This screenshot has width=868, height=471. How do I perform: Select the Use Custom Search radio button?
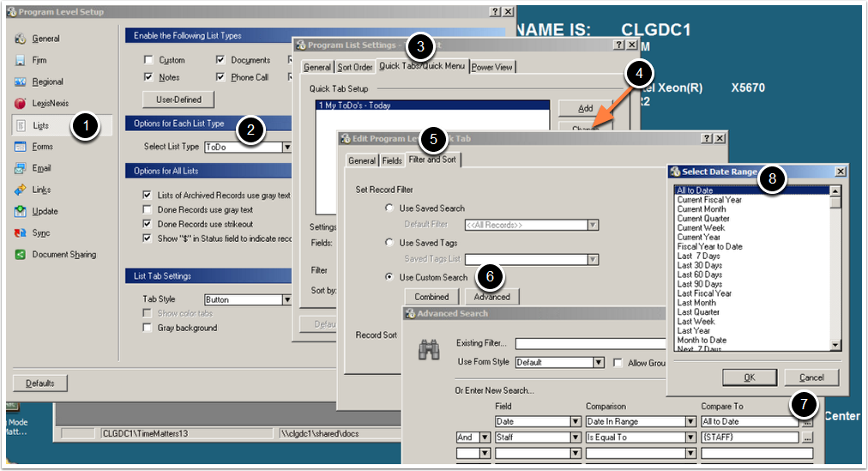389,277
